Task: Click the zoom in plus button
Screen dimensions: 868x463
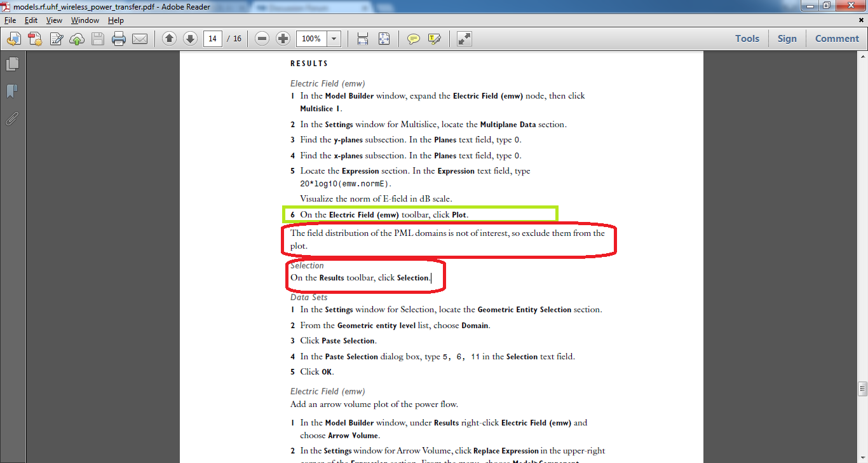Action: click(283, 39)
